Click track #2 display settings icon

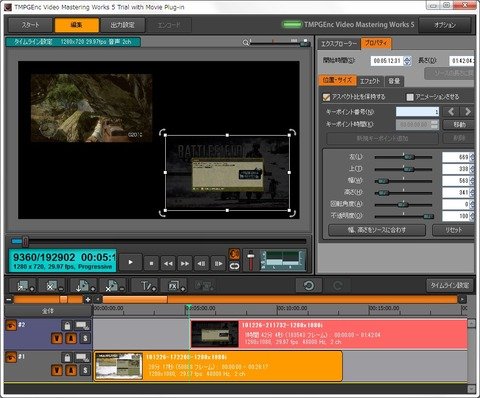tap(82, 325)
